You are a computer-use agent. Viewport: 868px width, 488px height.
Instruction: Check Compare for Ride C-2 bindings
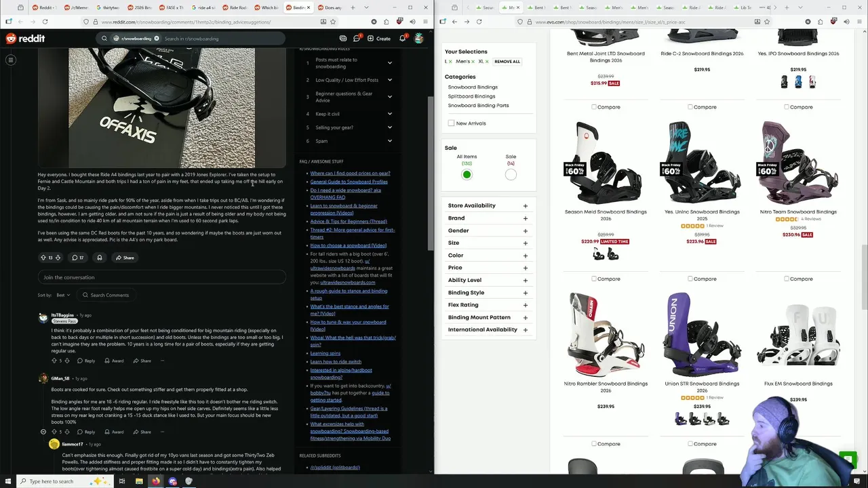tap(690, 107)
